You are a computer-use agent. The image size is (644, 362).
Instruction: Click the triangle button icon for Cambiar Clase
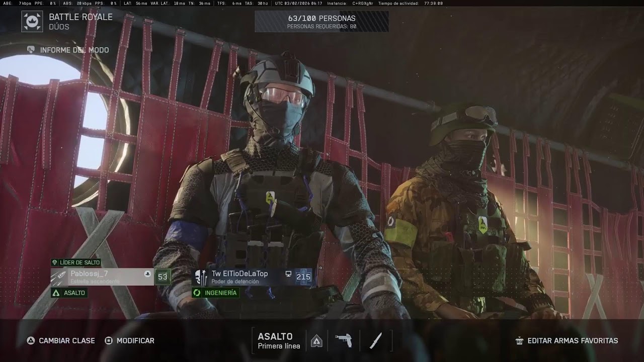point(31,340)
